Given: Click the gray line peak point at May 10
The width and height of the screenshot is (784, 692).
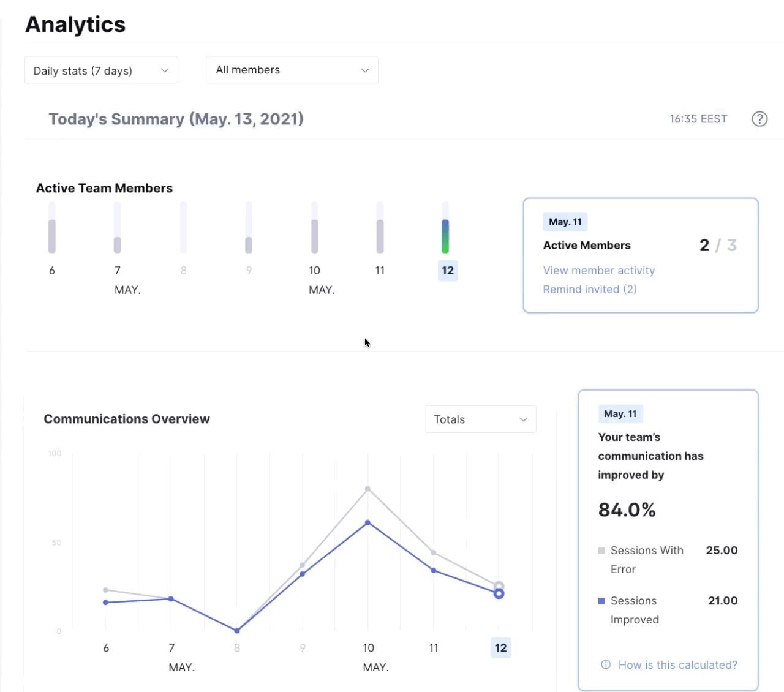Looking at the screenshot, I should (x=367, y=489).
